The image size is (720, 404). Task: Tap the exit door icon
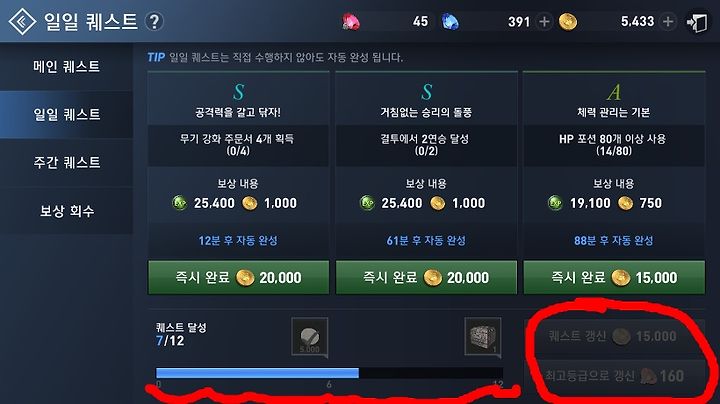pos(697,22)
